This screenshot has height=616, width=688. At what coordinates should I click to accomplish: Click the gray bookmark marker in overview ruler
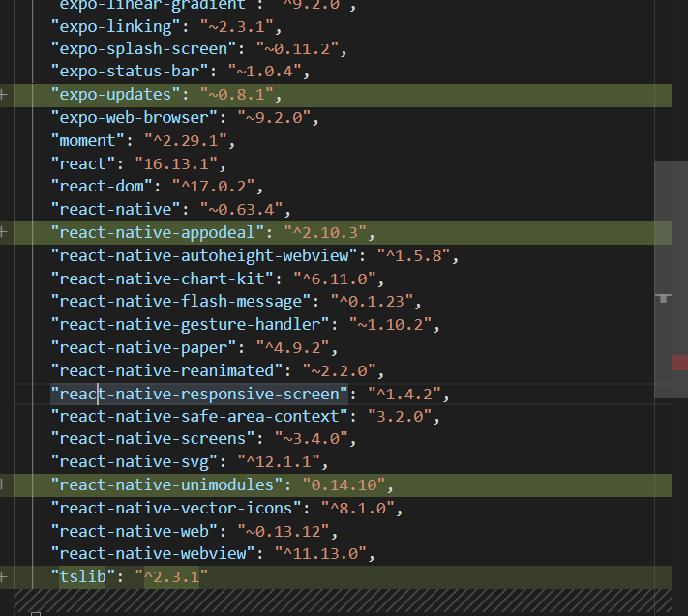coord(664,298)
